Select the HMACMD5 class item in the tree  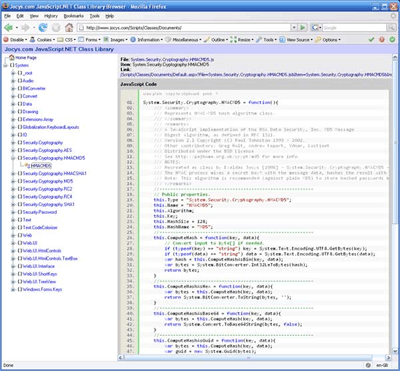point(41,166)
